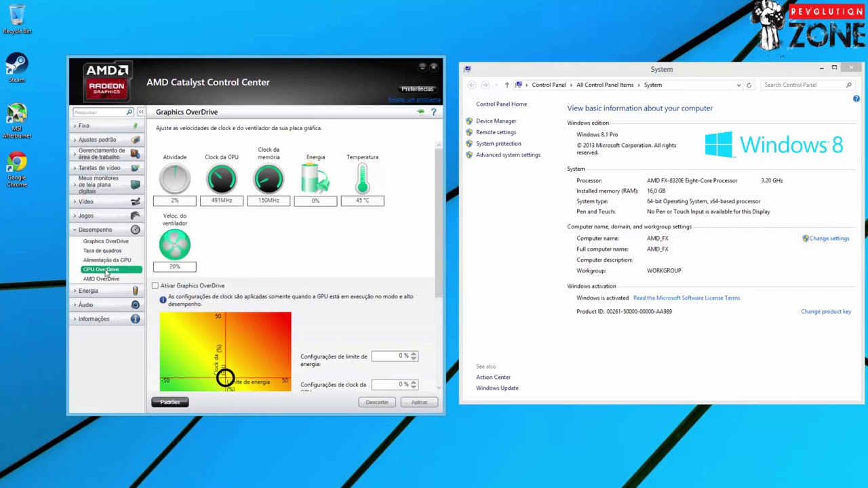Open Google Chrome desktop shortcut
This screenshot has width=868, height=488.
[x=17, y=170]
